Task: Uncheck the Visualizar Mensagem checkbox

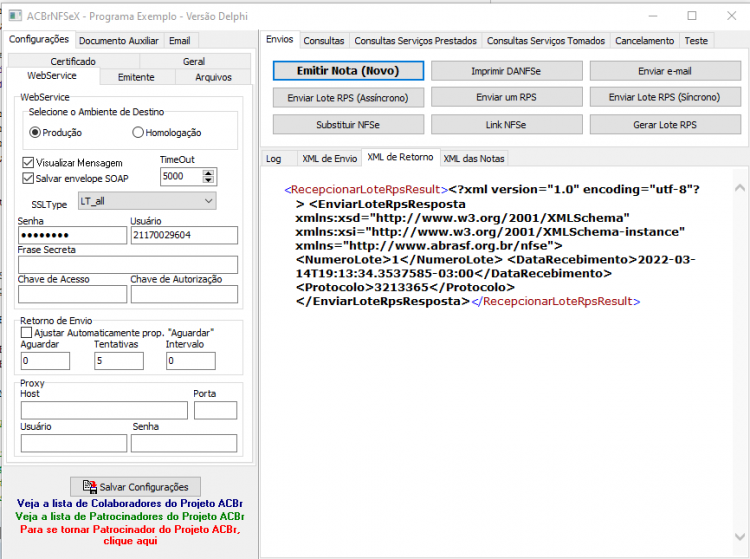Action: [28, 163]
